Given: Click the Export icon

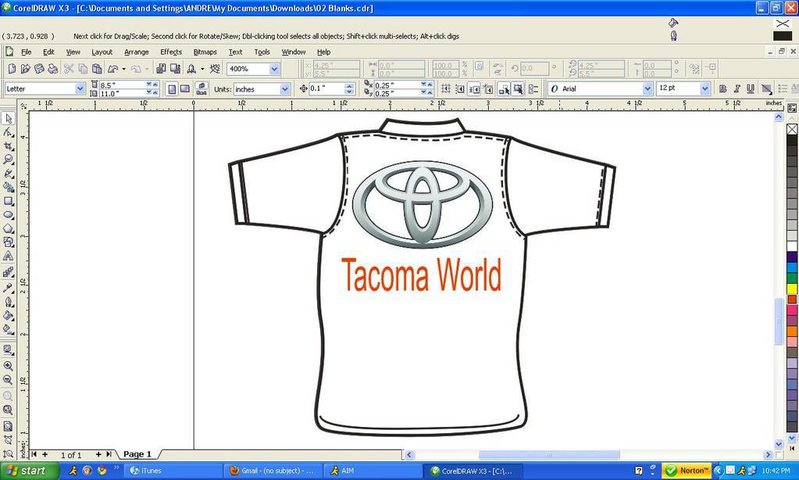Looking at the screenshot, I should [175, 69].
